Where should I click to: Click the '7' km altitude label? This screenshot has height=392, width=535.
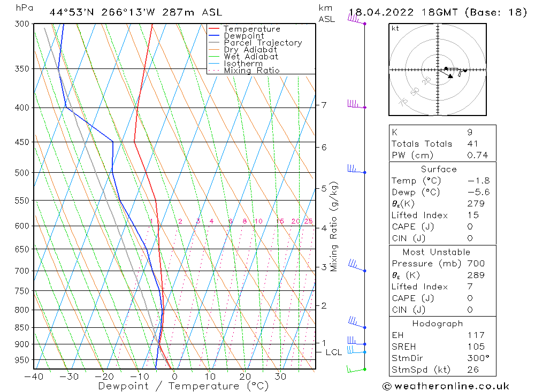pos(324,105)
